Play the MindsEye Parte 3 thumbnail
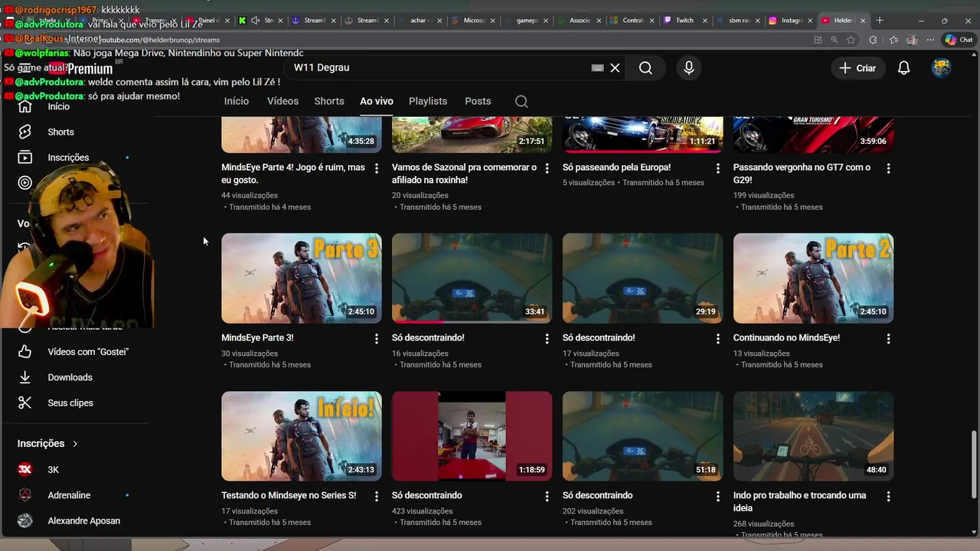The width and height of the screenshot is (980, 551). 302,279
